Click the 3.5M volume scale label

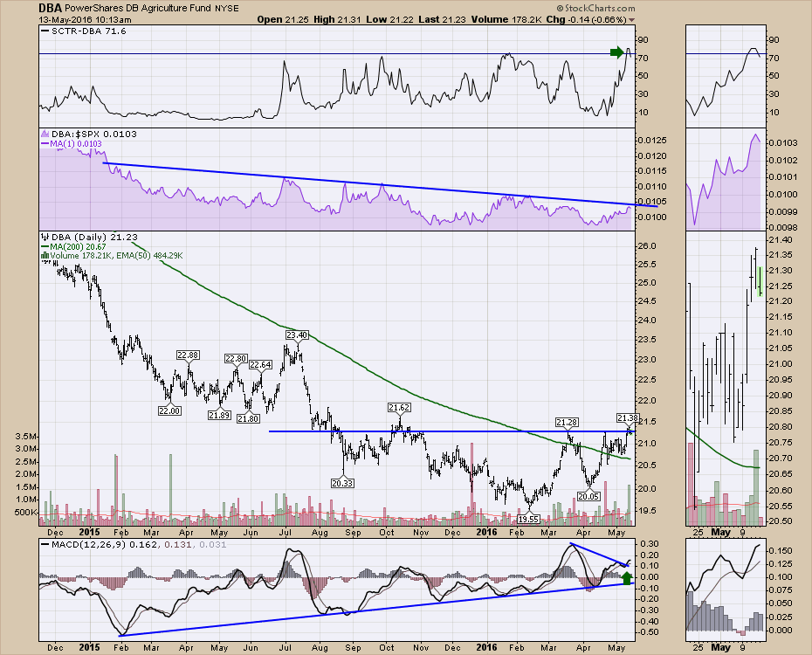(25, 436)
